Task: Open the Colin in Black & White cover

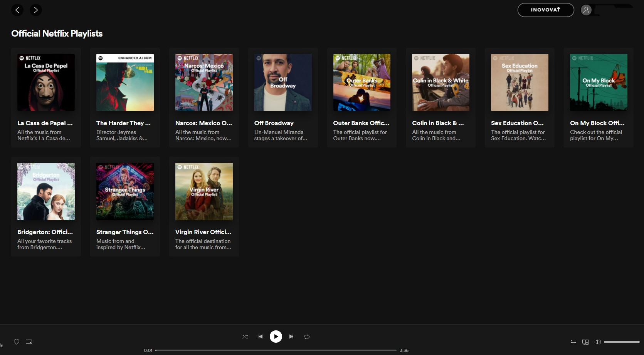Action: click(441, 82)
